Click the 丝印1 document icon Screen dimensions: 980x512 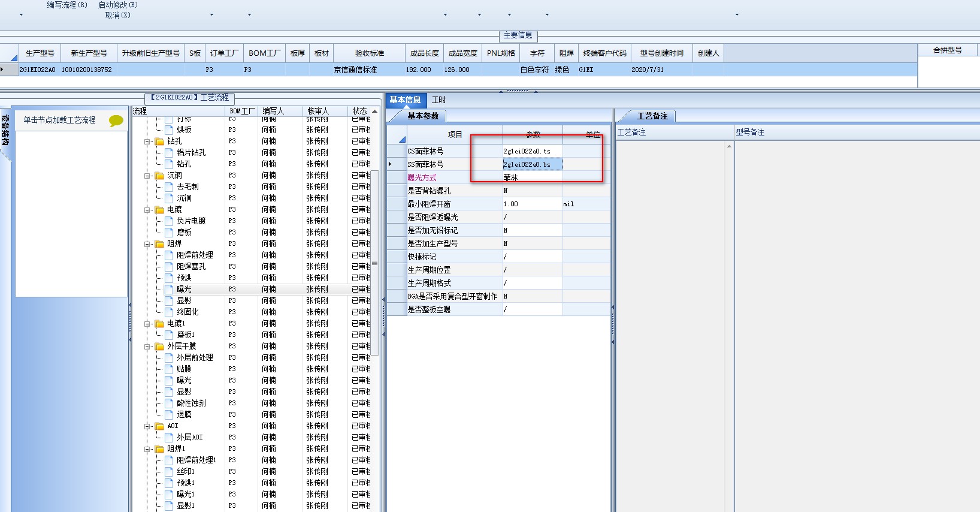click(x=169, y=471)
